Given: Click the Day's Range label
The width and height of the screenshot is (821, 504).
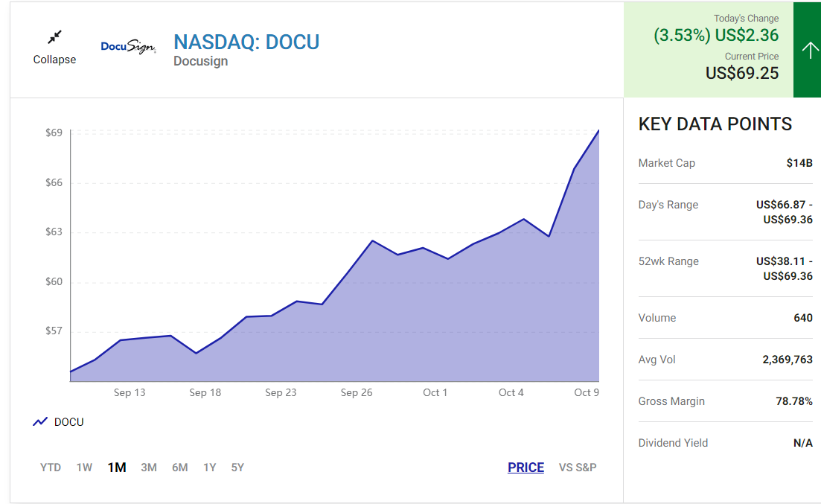Looking at the screenshot, I should (668, 205).
